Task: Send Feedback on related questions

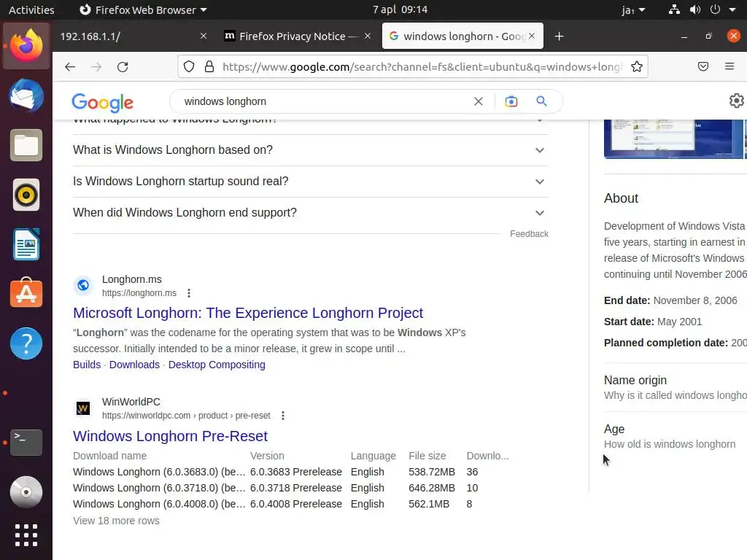Action: pos(530,234)
